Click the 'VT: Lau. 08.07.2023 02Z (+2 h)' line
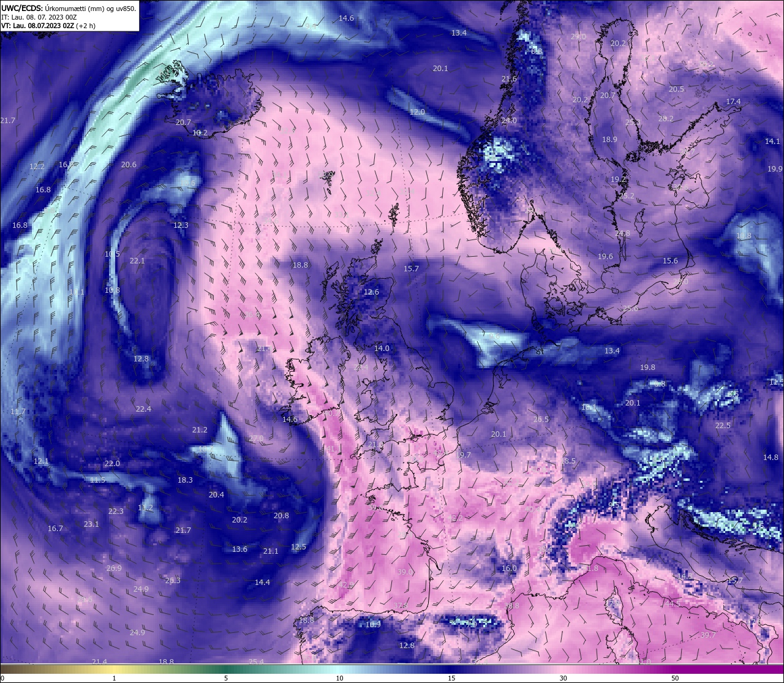 [x=48, y=26]
